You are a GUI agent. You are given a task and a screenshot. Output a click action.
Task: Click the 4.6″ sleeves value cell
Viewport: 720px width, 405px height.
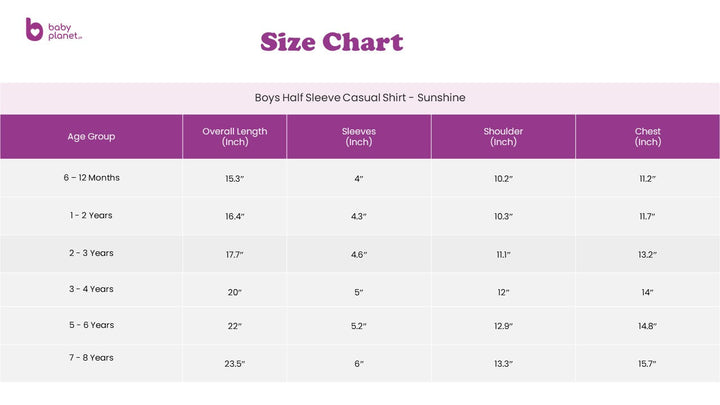358,255
